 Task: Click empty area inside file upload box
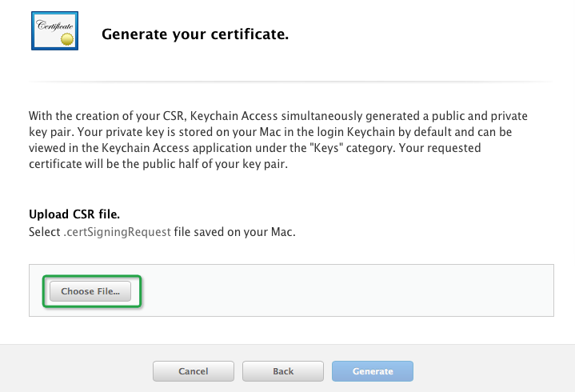pos(345,290)
